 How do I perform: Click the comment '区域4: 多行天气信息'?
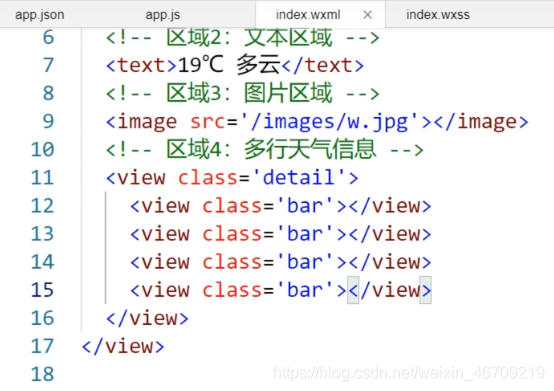click(x=271, y=149)
